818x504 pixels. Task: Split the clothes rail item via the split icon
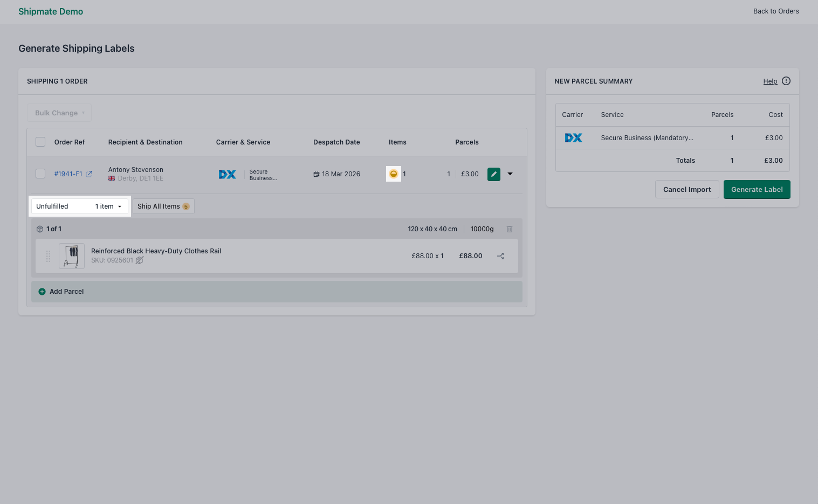(500, 256)
